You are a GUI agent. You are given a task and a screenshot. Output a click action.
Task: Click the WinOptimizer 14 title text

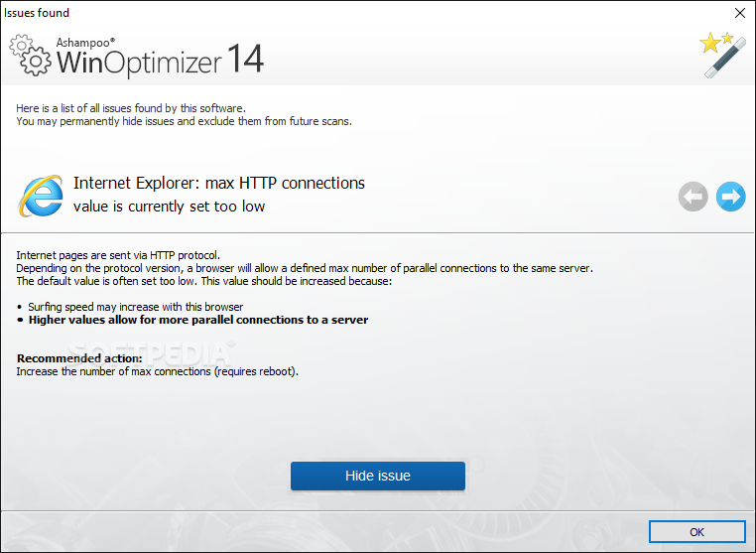tap(160, 60)
